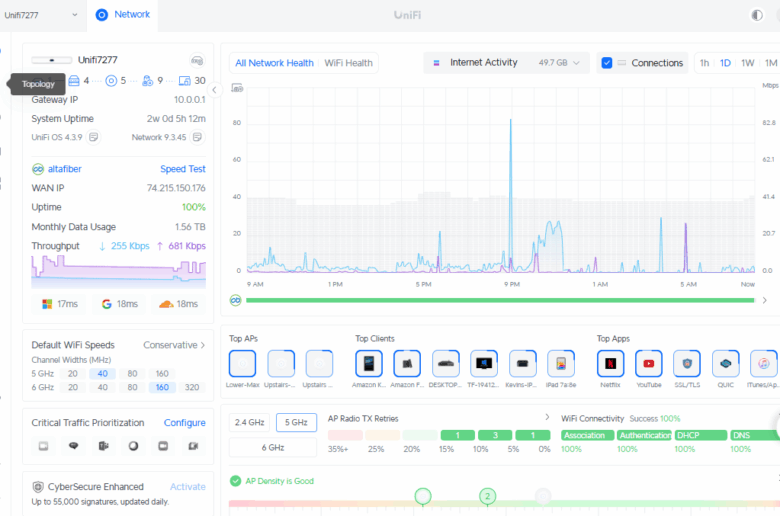Viewport: 780px width, 516px height.
Task: Click the Cloudflare latency indicator
Action: click(x=179, y=303)
